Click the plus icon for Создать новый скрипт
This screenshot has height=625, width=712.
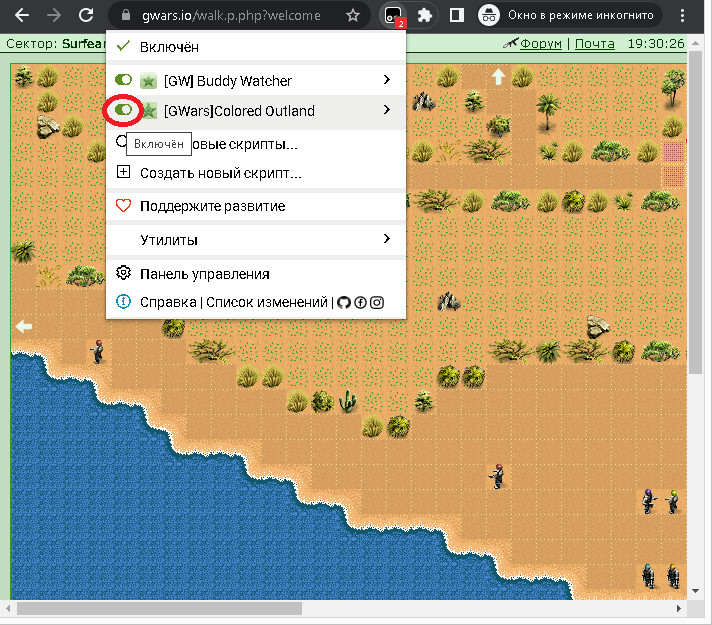[x=123, y=172]
